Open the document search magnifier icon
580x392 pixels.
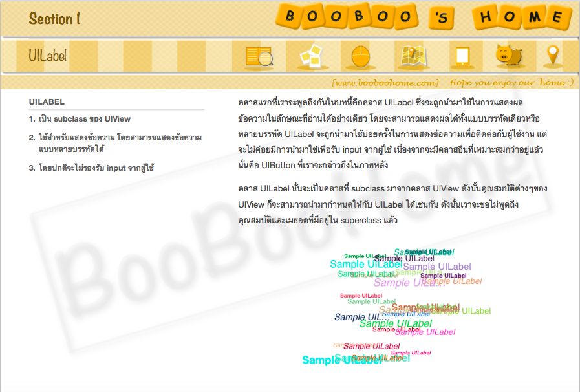click(259, 57)
